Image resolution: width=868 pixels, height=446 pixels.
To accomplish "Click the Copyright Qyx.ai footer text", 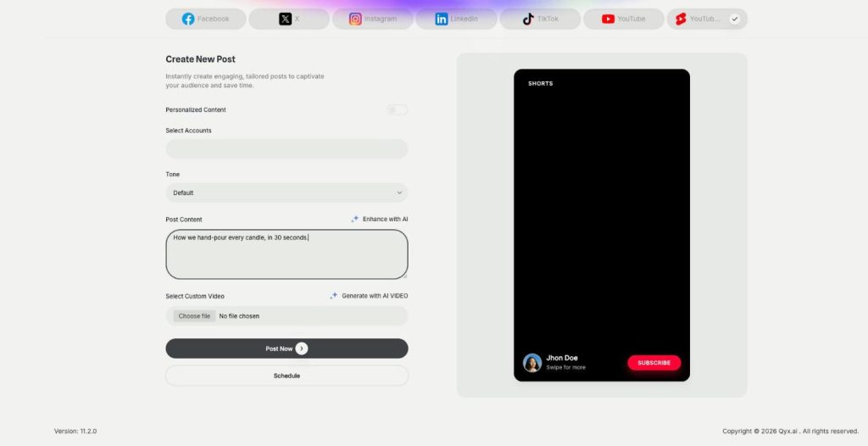I will pos(791,431).
